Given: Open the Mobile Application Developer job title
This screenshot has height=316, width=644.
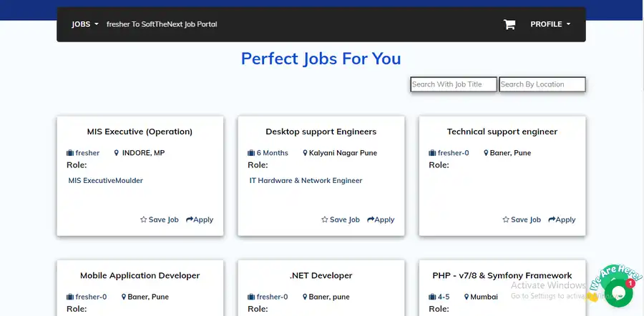Looking at the screenshot, I should click(140, 275).
